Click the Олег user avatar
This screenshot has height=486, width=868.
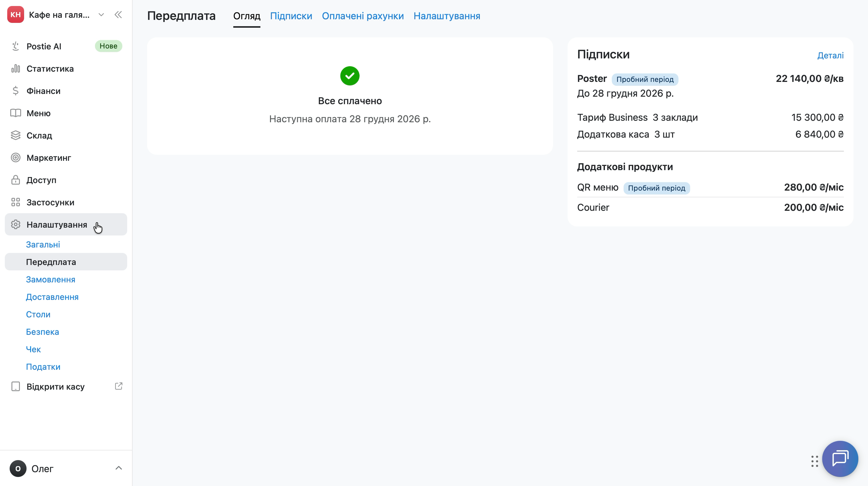pos(18,469)
